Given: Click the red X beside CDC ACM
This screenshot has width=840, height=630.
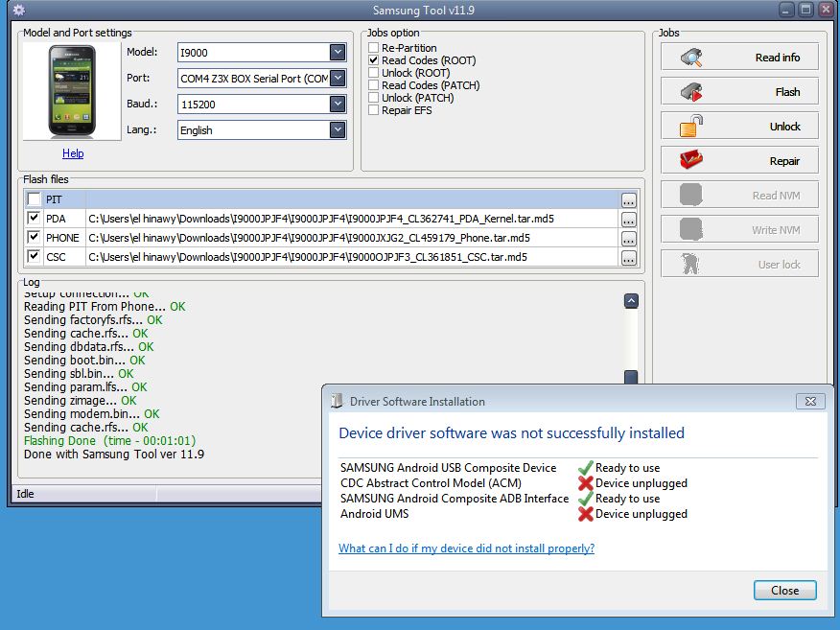Looking at the screenshot, I should click(x=586, y=483).
